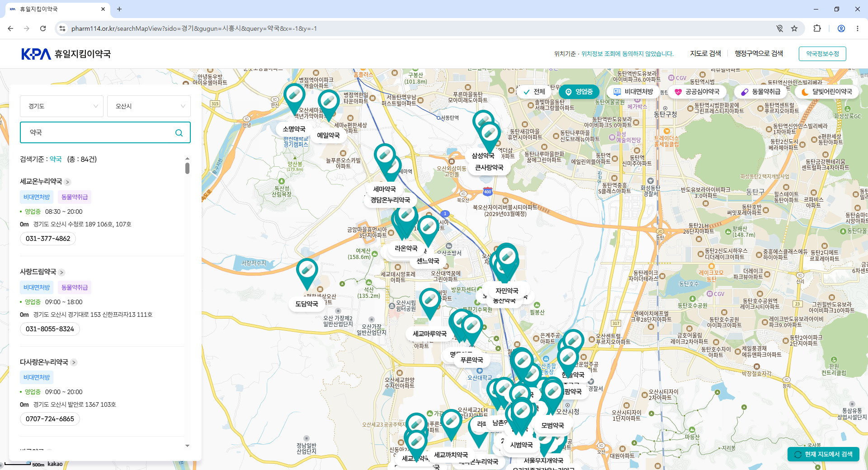Click the results list scrollbar thumb
This screenshot has width=868, height=470.
pyautogui.click(x=187, y=168)
